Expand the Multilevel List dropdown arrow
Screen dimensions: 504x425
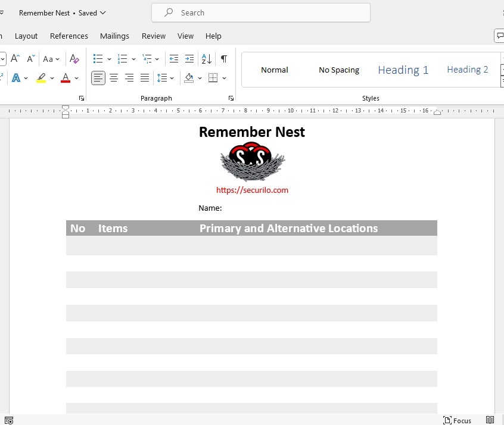tap(157, 59)
